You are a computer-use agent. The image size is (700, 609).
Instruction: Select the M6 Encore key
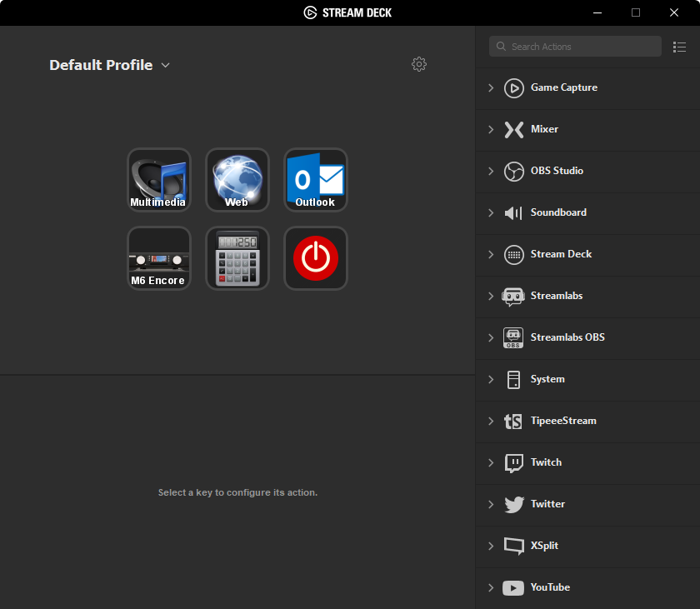pyautogui.click(x=159, y=258)
